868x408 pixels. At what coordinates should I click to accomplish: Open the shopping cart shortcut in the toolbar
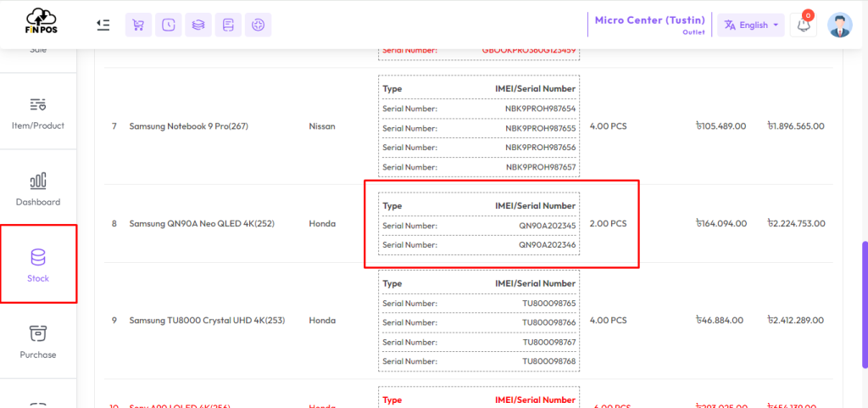click(x=138, y=25)
